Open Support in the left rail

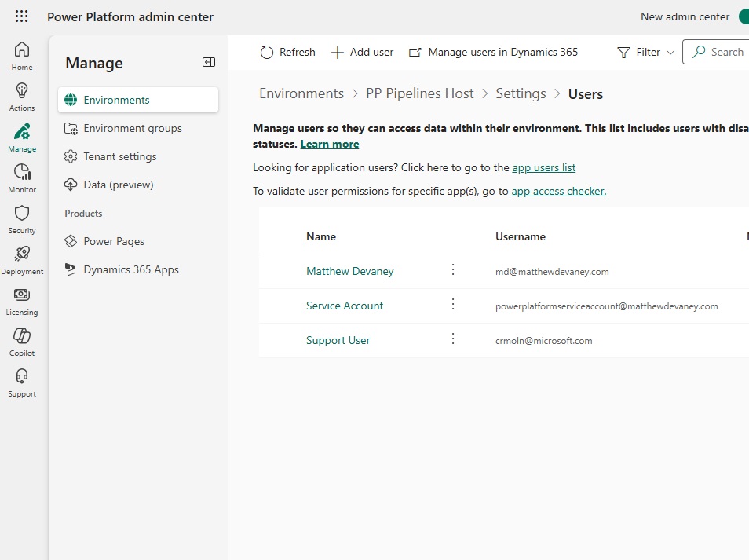(22, 382)
